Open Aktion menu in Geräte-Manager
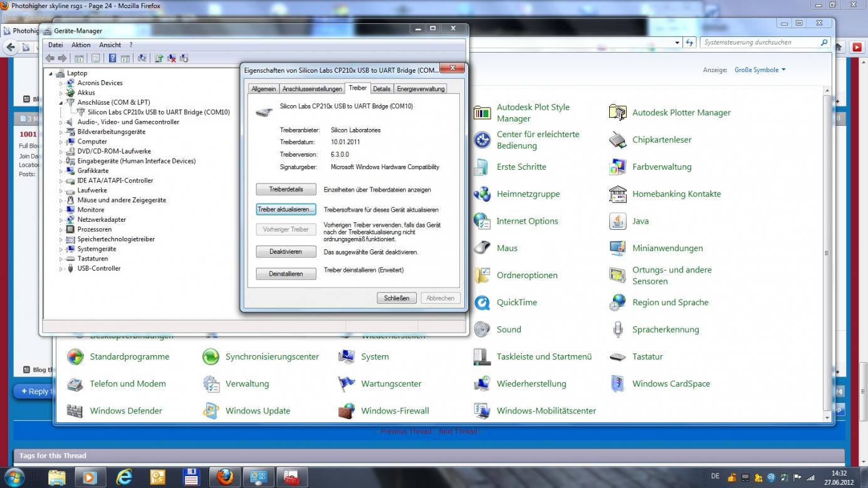This screenshot has height=488, width=868. pos(81,45)
